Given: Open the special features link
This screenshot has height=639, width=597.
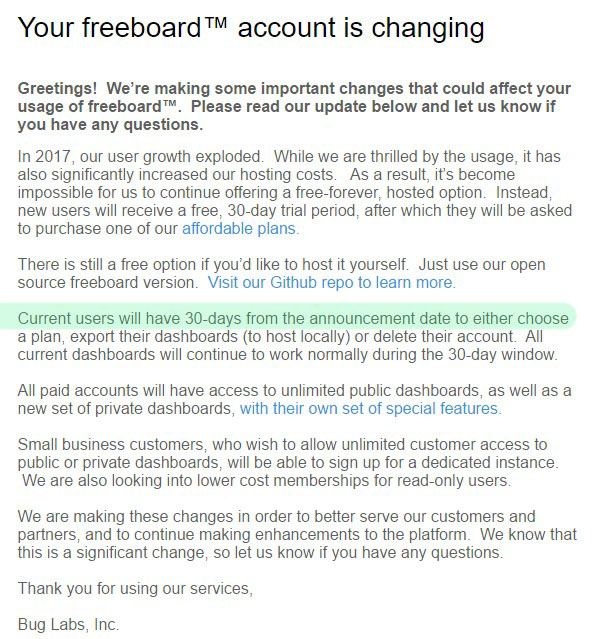Looking at the screenshot, I should pyautogui.click(x=371, y=408).
